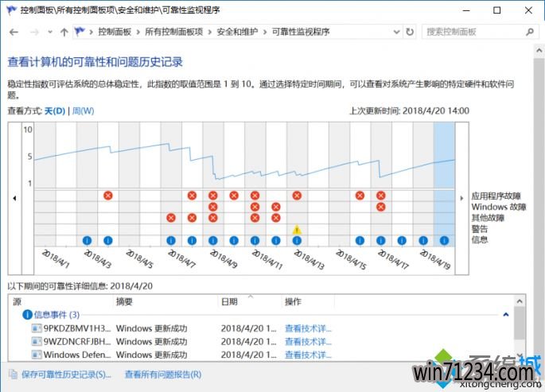The image size is (545, 392).
Task: Select the Windows Defen... source entry
Action: pos(77,355)
